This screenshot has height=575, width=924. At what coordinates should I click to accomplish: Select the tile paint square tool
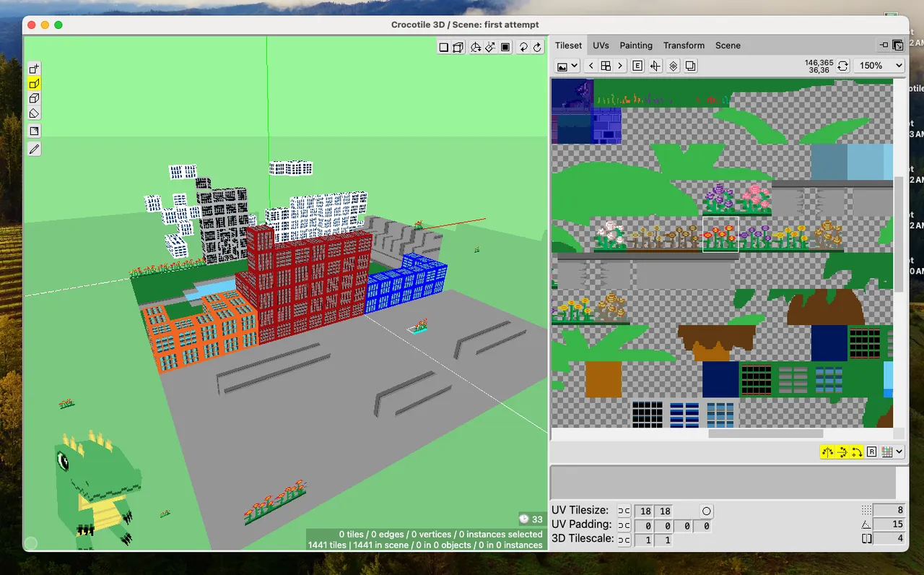tap(34, 131)
